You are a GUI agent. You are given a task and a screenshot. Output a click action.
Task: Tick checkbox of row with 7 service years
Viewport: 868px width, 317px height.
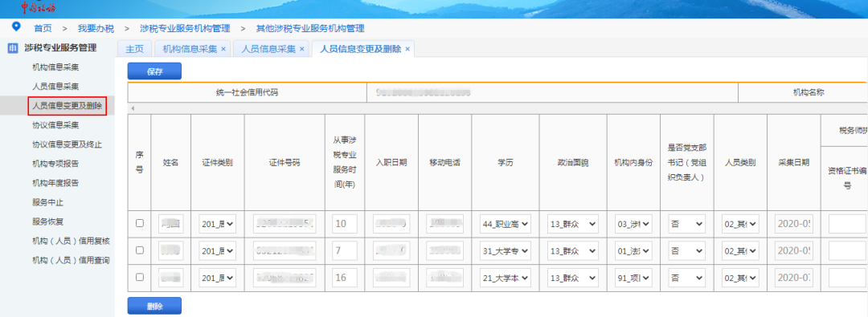(x=140, y=250)
